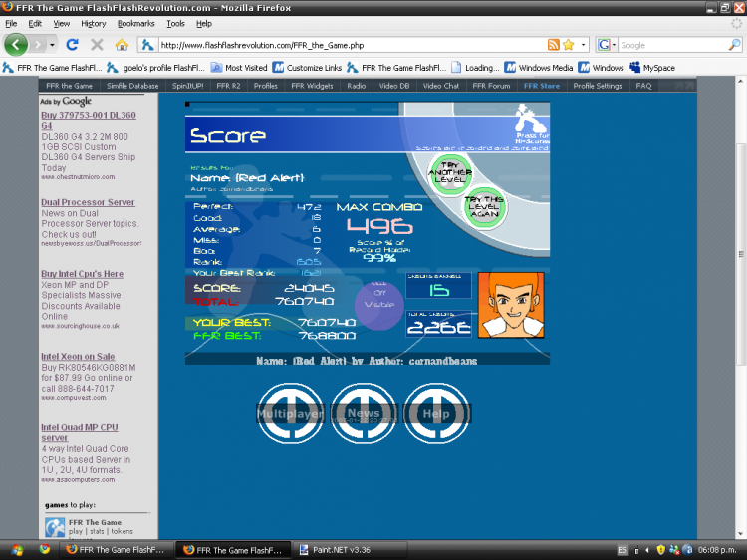Subscribe via the orange RSS feed icon
This screenshot has height=560, width=747.
(554, 45)
